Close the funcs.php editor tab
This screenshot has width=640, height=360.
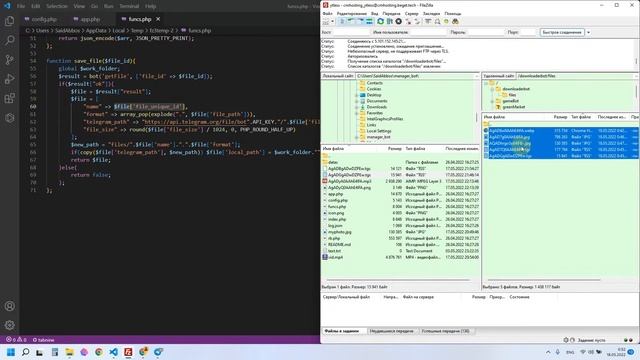pyautogui.click(x=158, y=19)
